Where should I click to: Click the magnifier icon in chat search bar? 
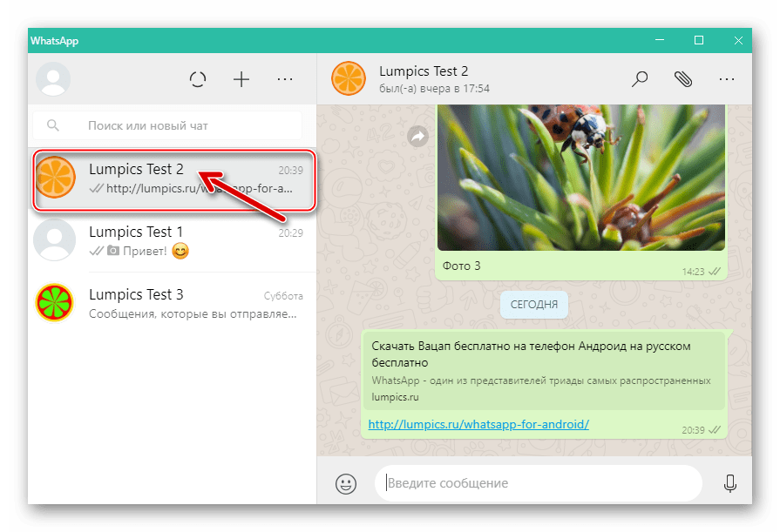point(53,125)
